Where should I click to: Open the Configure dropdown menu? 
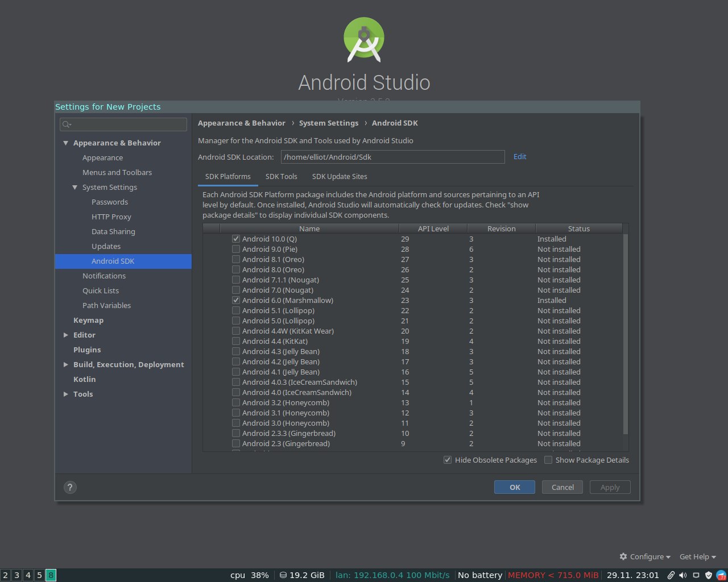[645, 557]
